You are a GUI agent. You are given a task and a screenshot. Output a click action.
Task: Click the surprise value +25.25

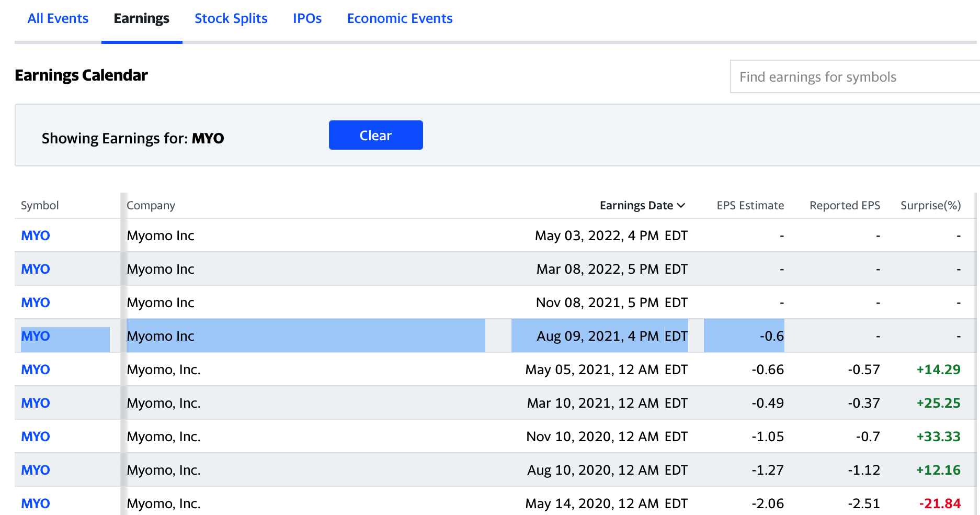[x=939, y=403]
